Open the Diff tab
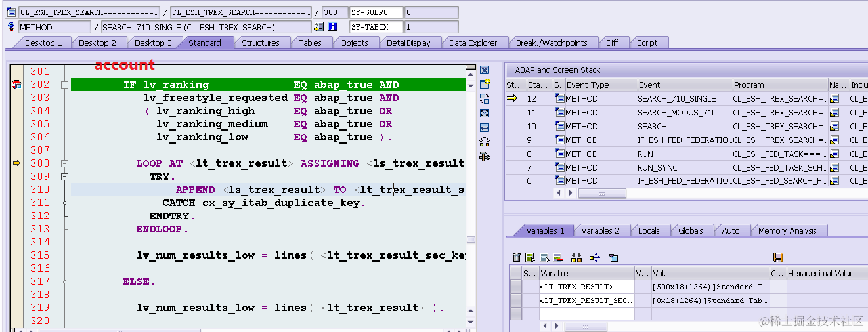 click(612, 43)
